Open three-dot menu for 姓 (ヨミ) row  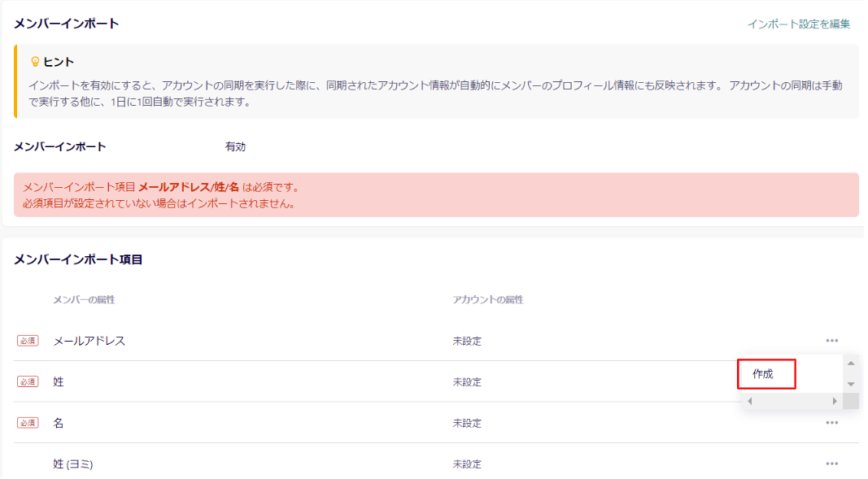pos(831,464)
